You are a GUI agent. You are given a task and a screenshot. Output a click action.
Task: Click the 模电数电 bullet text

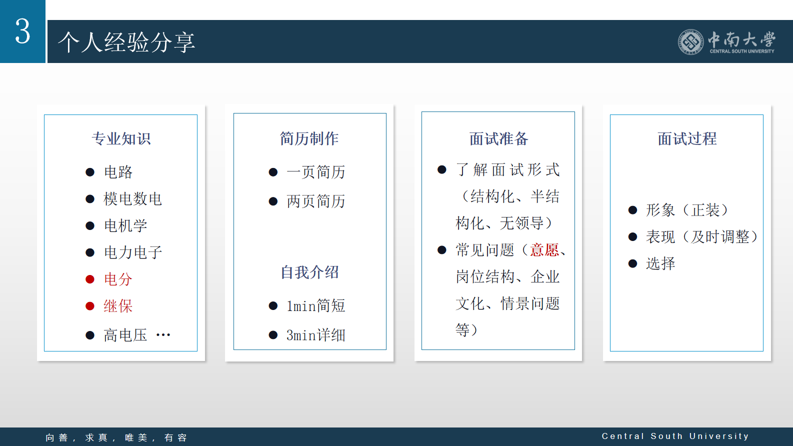132,199
